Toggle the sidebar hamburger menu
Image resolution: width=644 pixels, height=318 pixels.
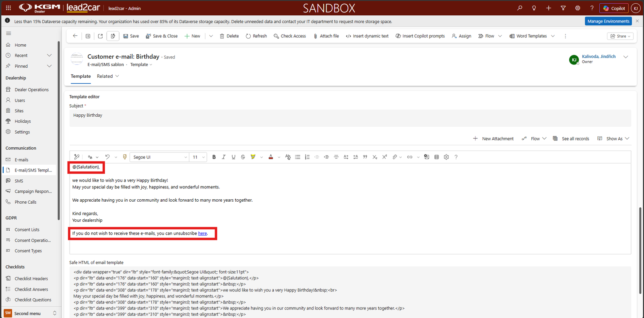point(8,33)
